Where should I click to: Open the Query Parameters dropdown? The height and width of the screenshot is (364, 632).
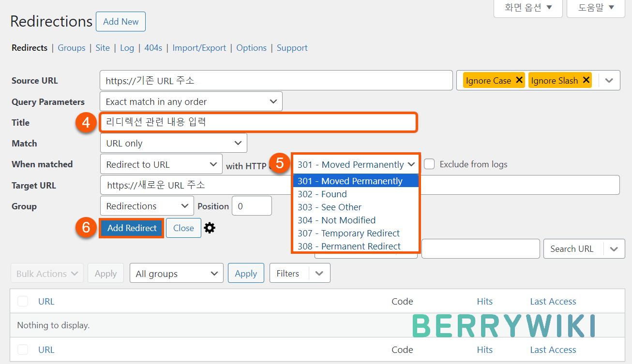coord(191,102)
